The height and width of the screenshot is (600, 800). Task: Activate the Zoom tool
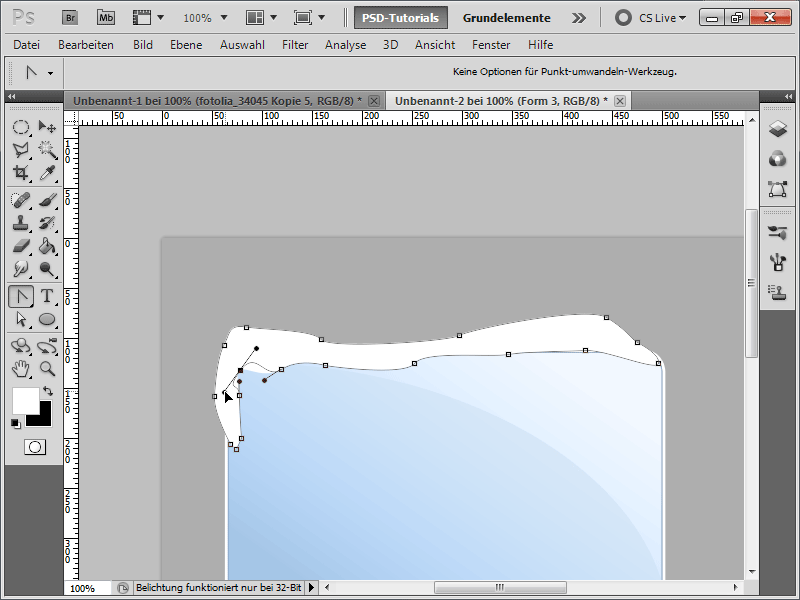click(47, 368)
